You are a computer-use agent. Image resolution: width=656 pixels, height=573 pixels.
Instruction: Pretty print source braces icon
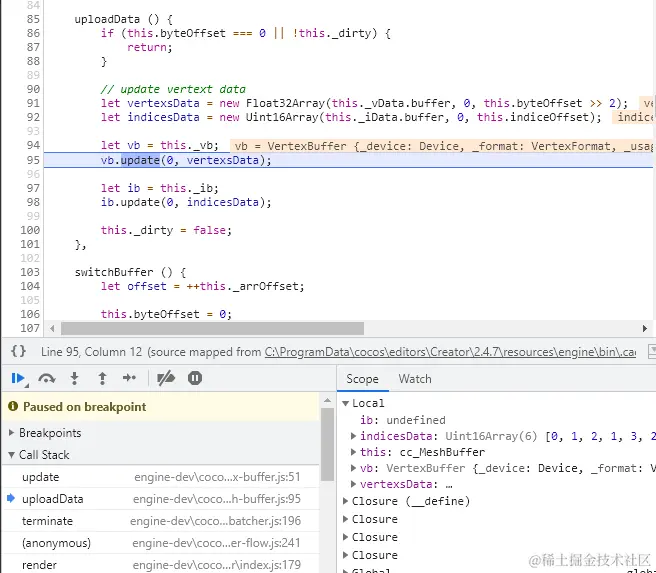[x=18, y=351]
